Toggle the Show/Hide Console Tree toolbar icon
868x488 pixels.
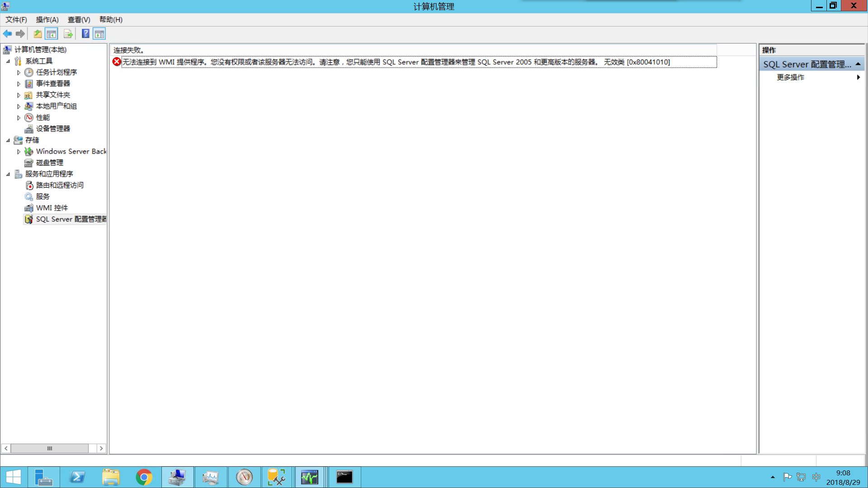(52, 34)
